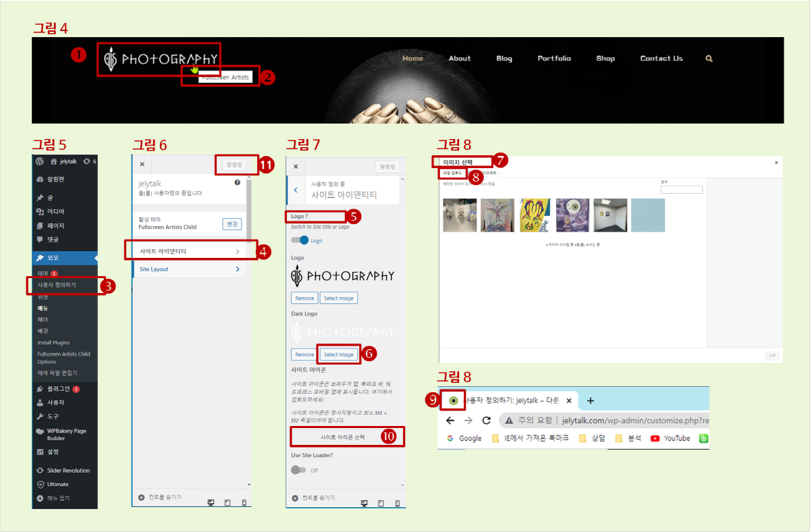The image size is (810, 532).
Task: Expand the Site Layout section
Action: click(190, 269)
